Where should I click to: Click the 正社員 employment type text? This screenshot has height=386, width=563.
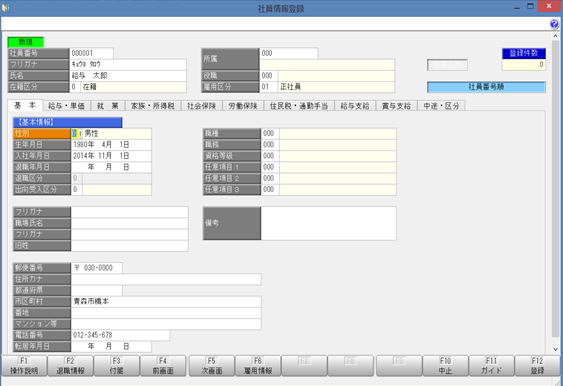[290, 87]
